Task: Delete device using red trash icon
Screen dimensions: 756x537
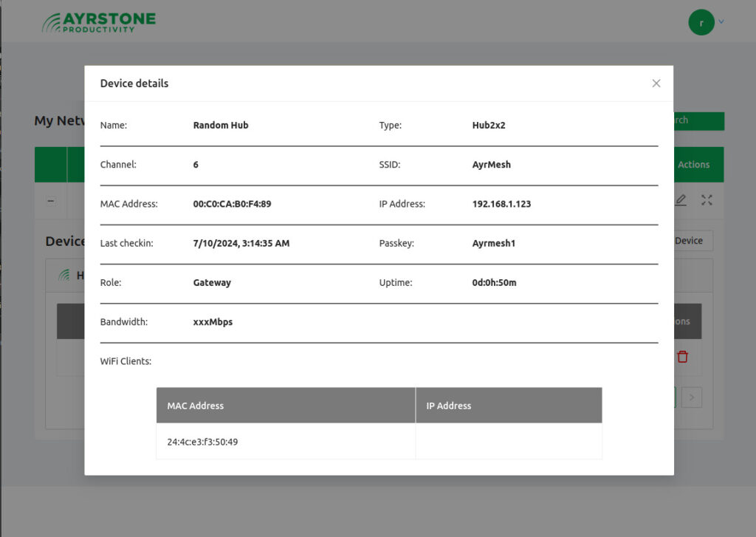Action: click(x=682, y=357)
